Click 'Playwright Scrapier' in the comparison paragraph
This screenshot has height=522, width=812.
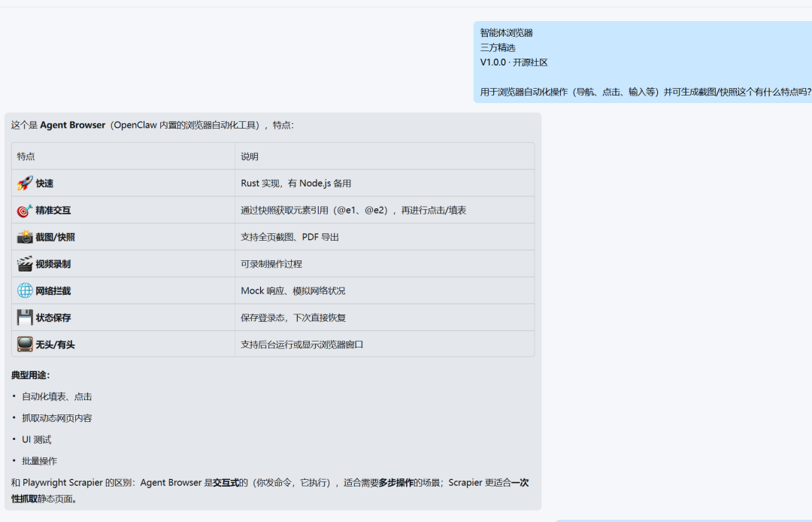62,483
